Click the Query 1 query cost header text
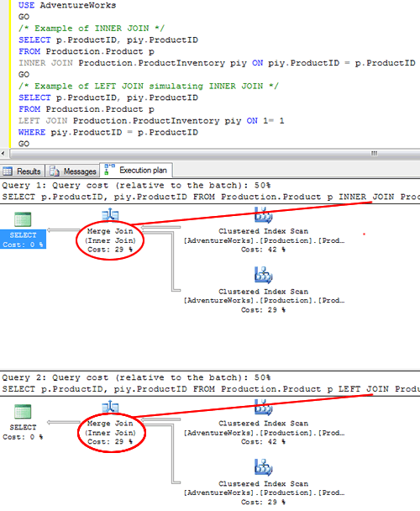Image resolution: width=420 pixels, height=511 pixels. pyautogui.click(x=136, y=186)
